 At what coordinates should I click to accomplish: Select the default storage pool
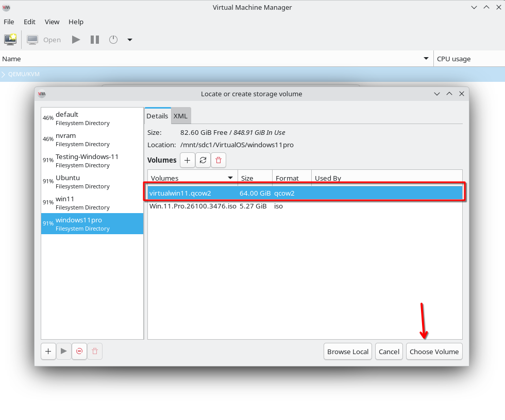(92, 118)
